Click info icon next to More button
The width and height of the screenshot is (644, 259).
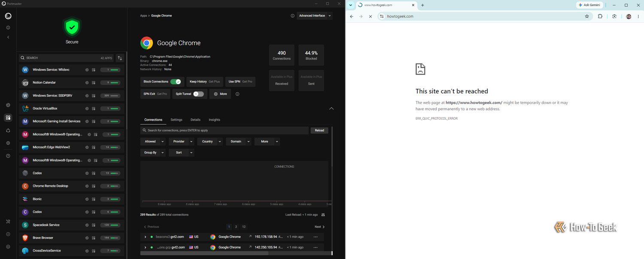coord(237,94)
